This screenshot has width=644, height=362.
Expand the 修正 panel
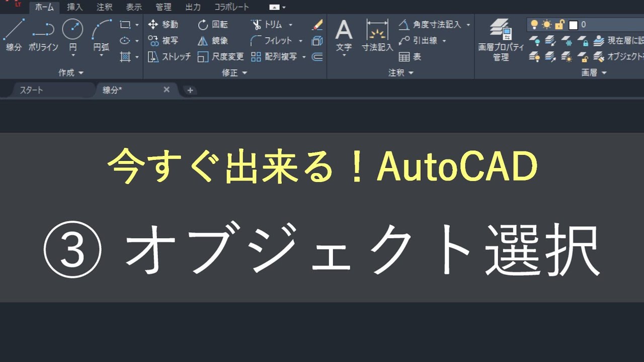(x=234, y=73)
